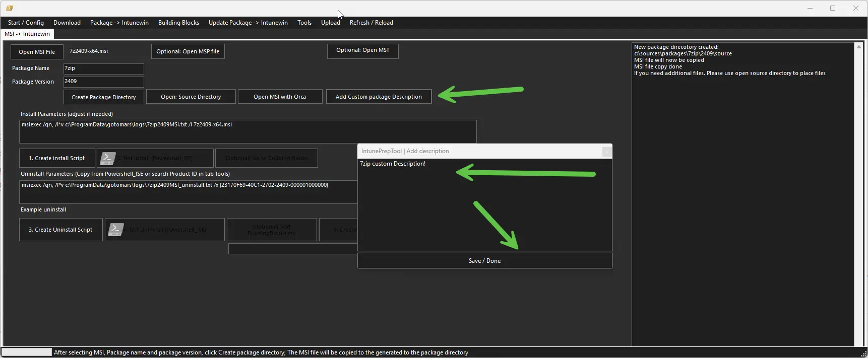Click Open MSI with Orca button
The image size is (868, 358).
point(280,97)
